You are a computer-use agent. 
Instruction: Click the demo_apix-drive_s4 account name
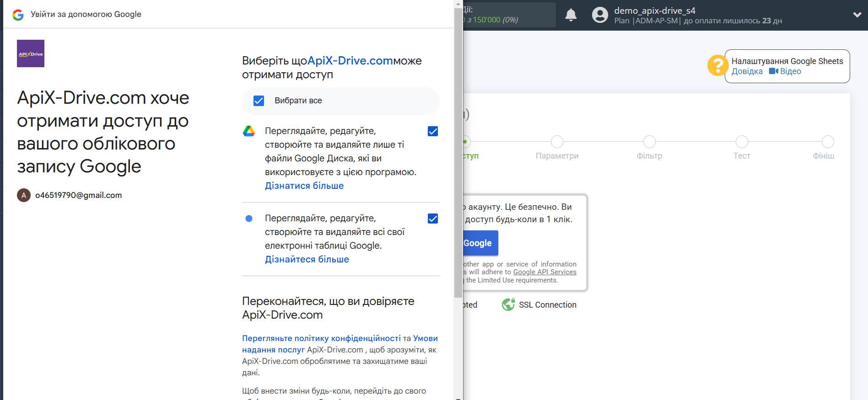654,11
